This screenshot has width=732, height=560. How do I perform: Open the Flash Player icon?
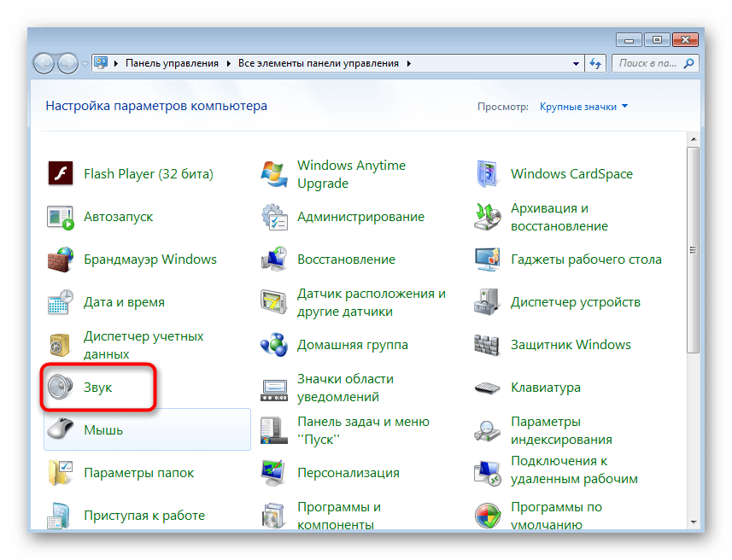pyautogui.click(x=61, y=174)
